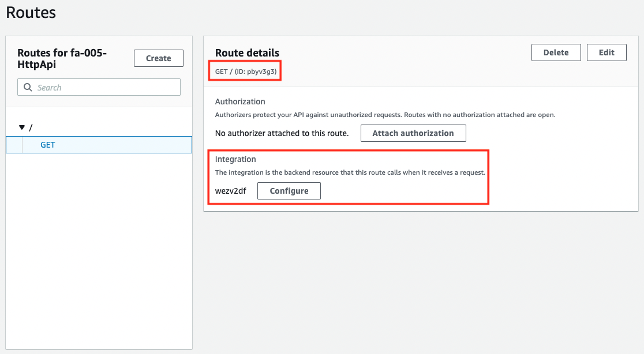Click Attach authorization for the GET route
The height and width of the screenshot is (354, 644).
(413, 133)
